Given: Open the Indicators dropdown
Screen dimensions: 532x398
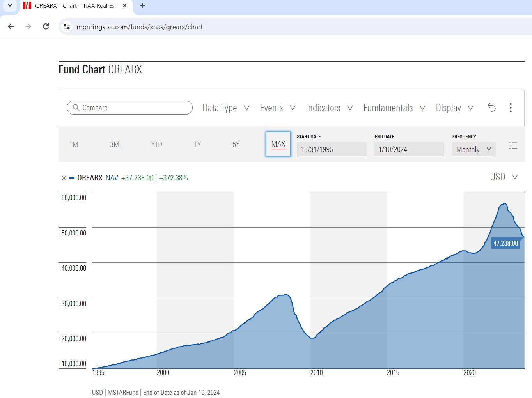Looking at the screenshot, I should 329,108.
